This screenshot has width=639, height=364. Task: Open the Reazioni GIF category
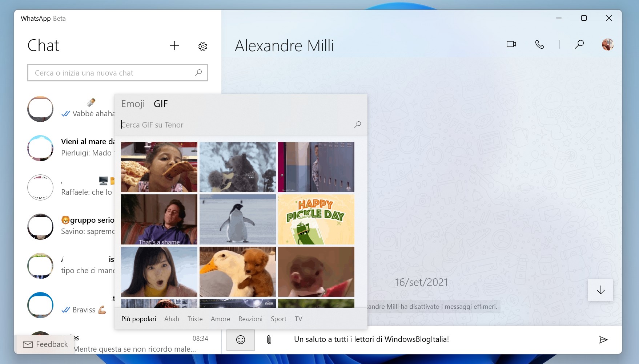coord(250,319)
